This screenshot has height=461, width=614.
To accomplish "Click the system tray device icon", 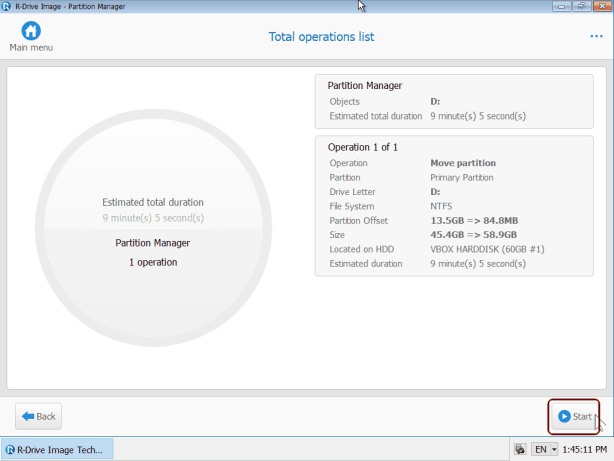I will pos(520,449).
